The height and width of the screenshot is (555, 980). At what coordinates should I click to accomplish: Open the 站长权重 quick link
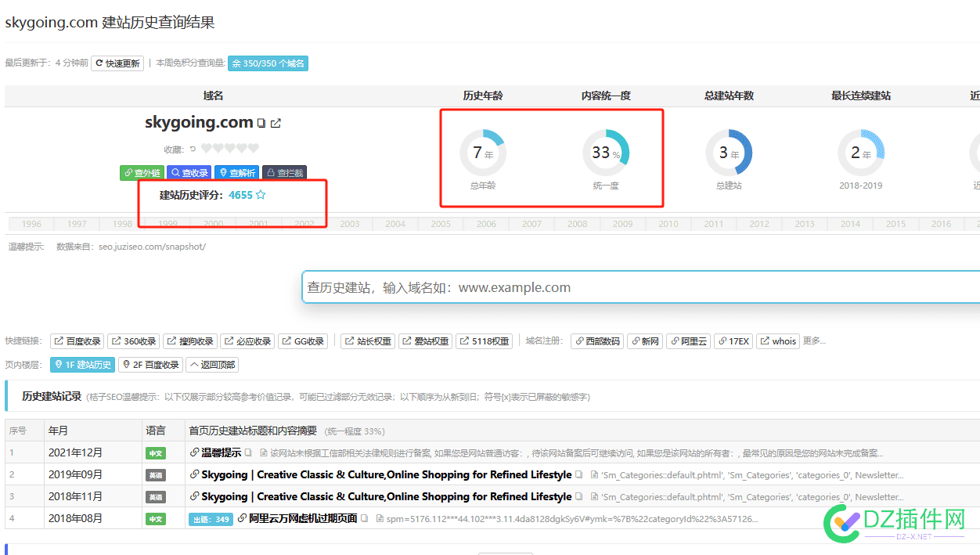[x=367, y=341]
